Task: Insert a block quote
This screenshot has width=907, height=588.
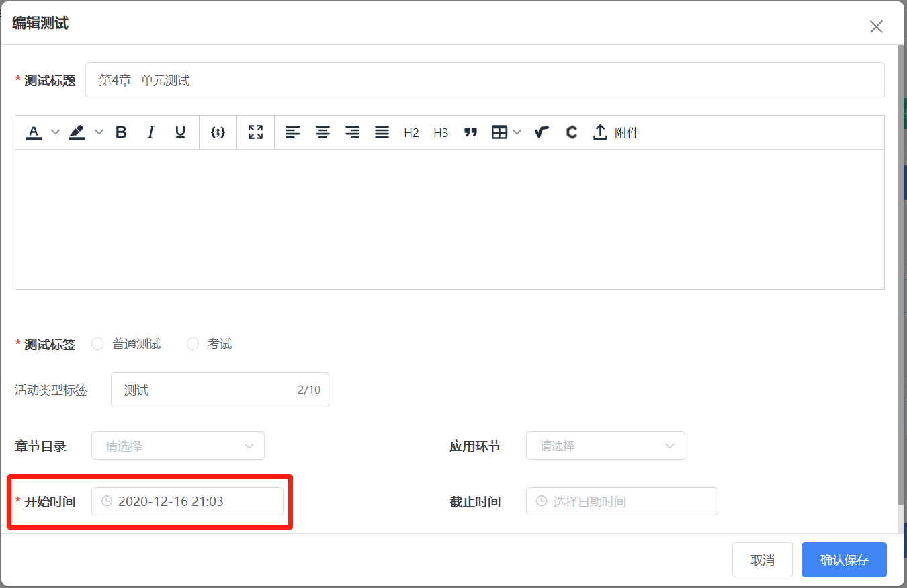Action: 470,132
